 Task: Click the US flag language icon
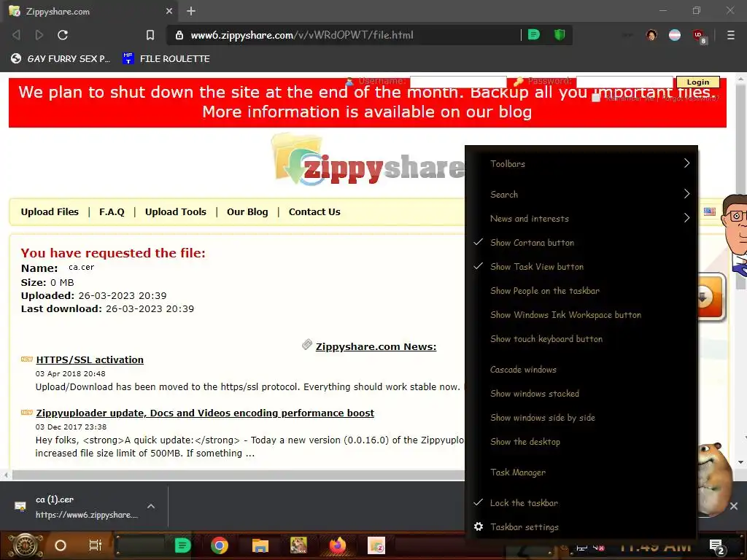click(x=709, y=211)
